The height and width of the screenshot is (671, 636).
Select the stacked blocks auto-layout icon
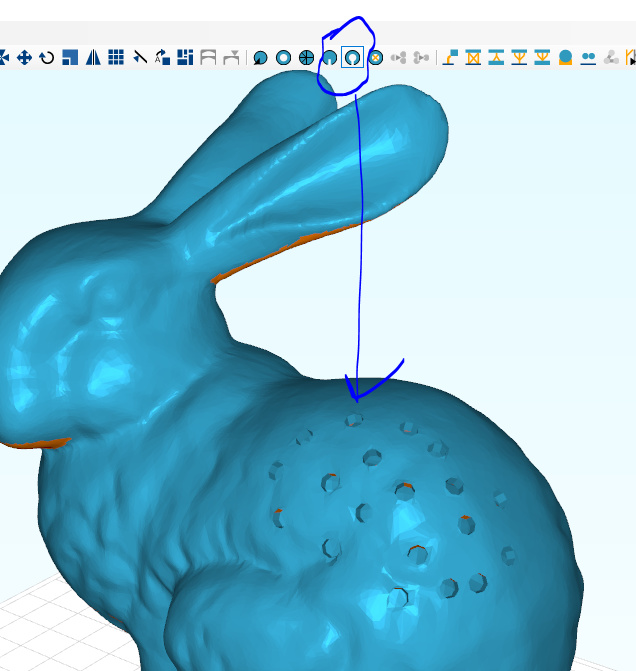click(x=185, y=57)
